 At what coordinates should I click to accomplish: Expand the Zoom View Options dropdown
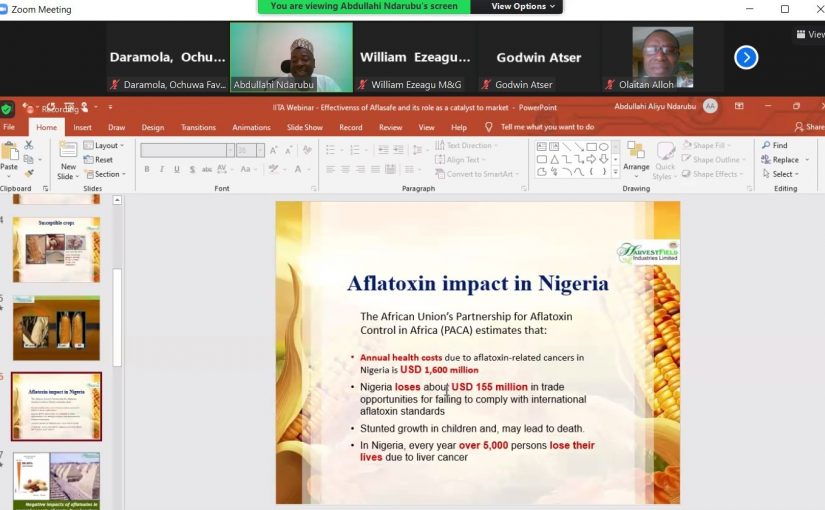coord(520,6)
